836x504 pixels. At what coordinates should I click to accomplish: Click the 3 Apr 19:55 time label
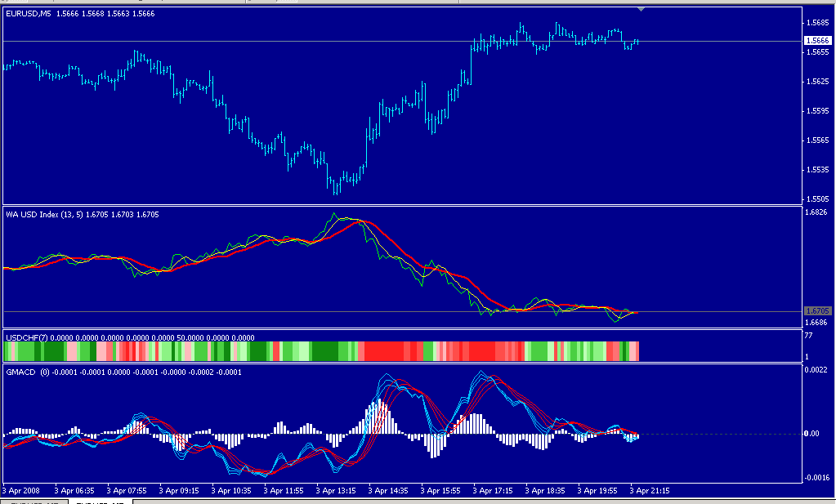pyautogui.click(x=597, y=490)
